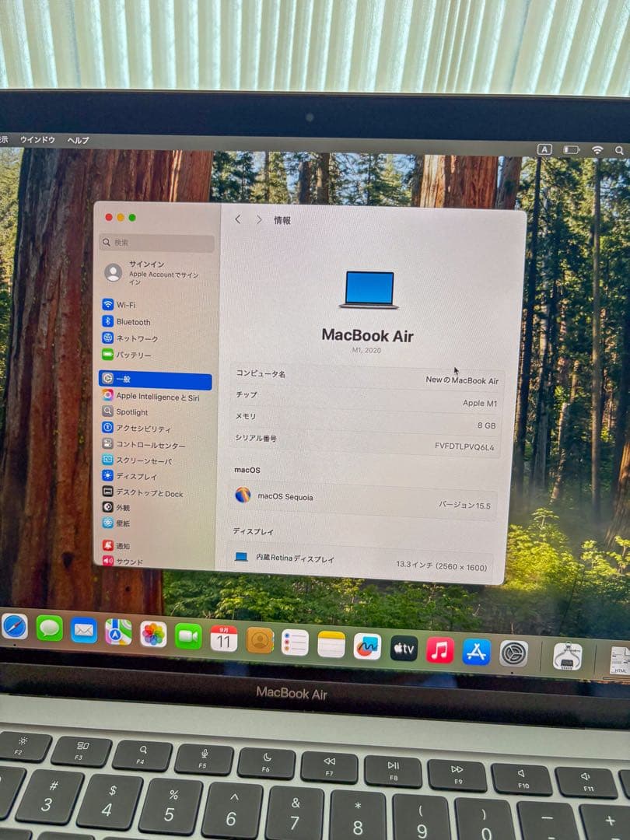Open Spotlight search in menu bar
Screen dimensions: 630x840
pos(619,151)
